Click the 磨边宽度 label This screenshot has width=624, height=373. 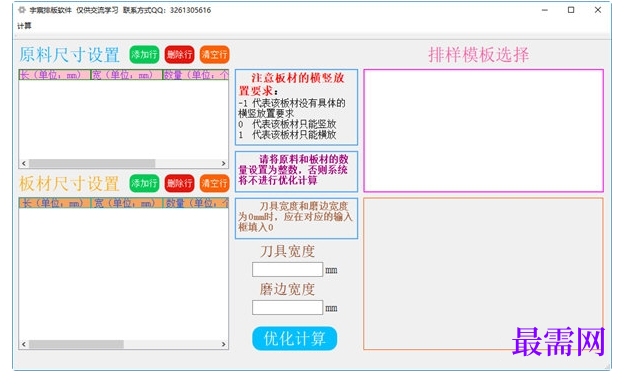coord(287,289)
